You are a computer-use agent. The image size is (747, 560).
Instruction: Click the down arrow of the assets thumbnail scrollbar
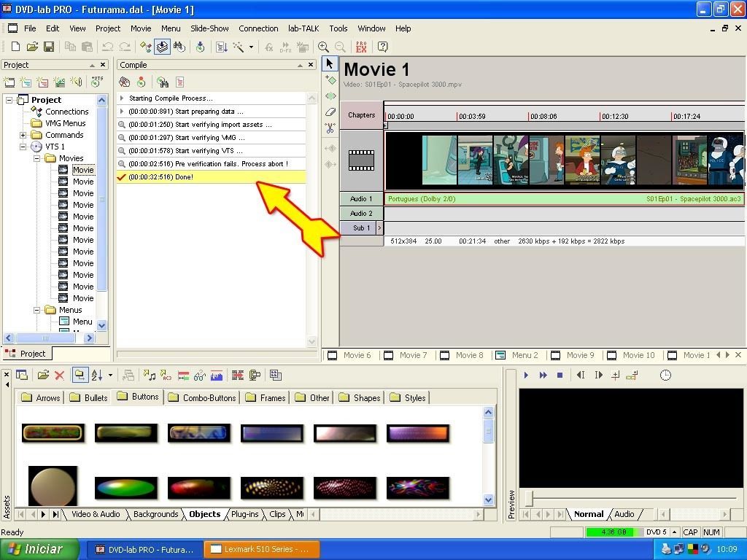pyautogui.click(x=488, y=499)
